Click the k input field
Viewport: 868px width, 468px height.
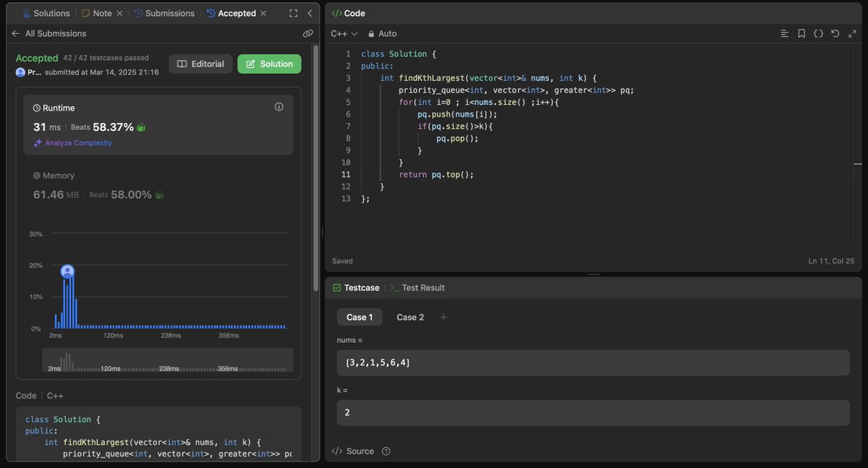(x=593, y=412)
